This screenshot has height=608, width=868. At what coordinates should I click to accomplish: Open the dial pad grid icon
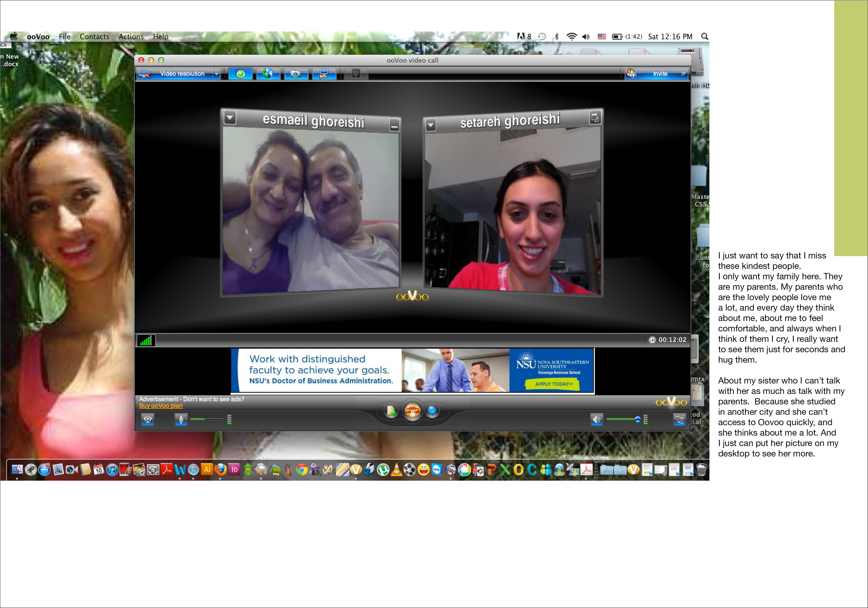tap(356, 73)
